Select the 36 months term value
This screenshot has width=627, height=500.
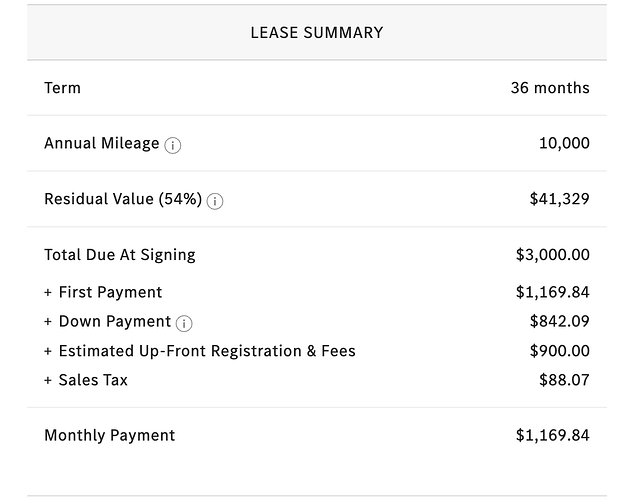click(550, 88)
